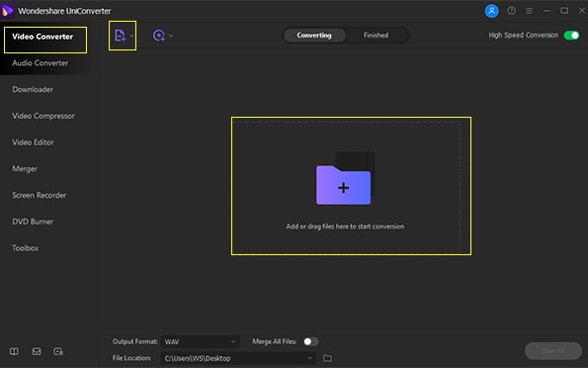Open the help support icon

(512, 11)
